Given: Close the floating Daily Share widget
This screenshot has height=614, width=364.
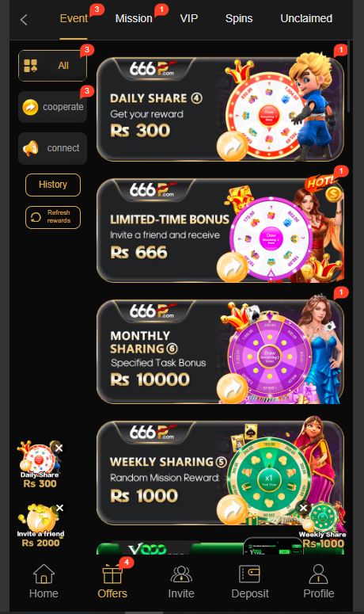Looking at the screenshot, I should pos(59,448).
